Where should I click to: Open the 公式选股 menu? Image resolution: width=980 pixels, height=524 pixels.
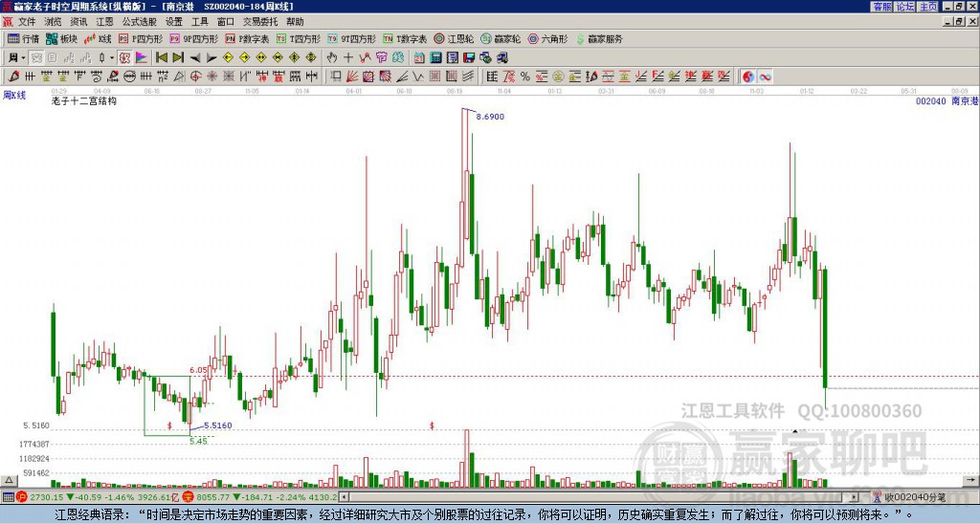click(x=140, y=22)
